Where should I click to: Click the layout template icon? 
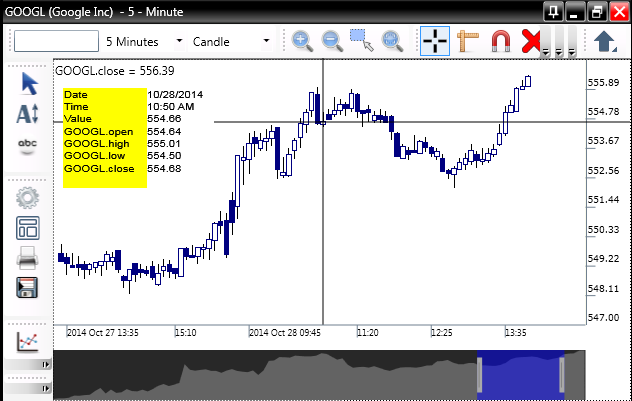pos(28,227)
